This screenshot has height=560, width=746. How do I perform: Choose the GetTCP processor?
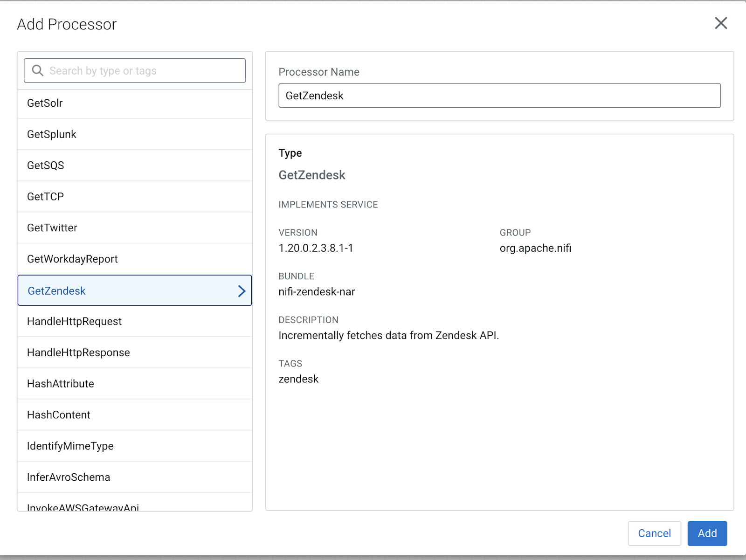coord(135,197)
